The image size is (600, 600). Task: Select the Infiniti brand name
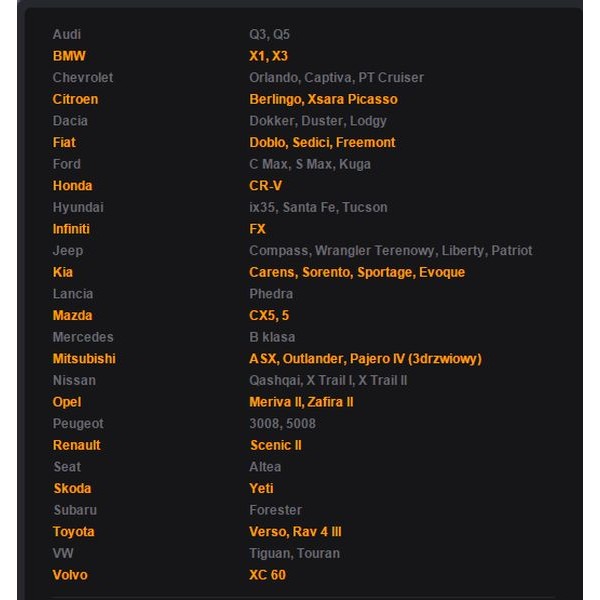tap(71, 229)
